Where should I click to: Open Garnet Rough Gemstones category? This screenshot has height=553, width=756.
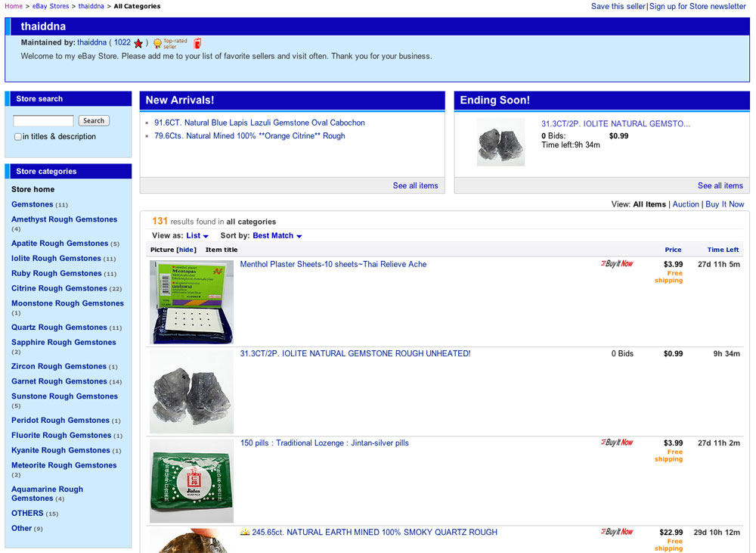[59, 381]
